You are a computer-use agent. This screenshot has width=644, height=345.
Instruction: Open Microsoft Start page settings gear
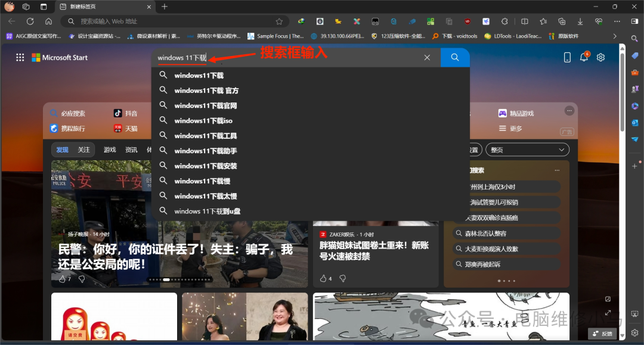[600, 57]
